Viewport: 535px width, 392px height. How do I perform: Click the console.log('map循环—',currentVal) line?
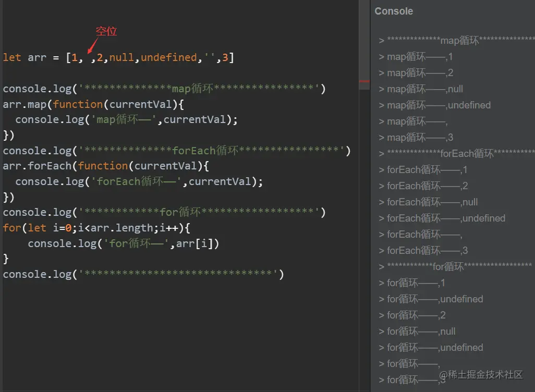(126, 119)
